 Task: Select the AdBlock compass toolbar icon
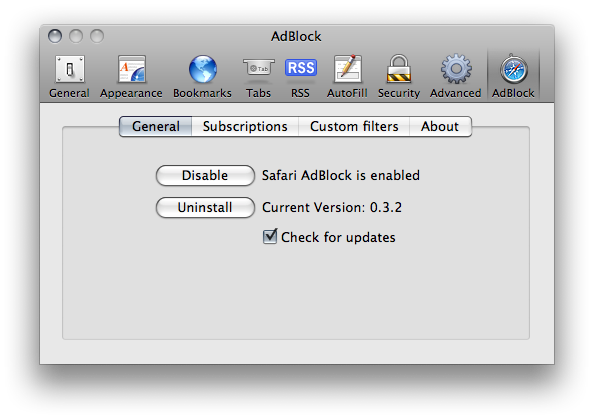tap(514, 69)
